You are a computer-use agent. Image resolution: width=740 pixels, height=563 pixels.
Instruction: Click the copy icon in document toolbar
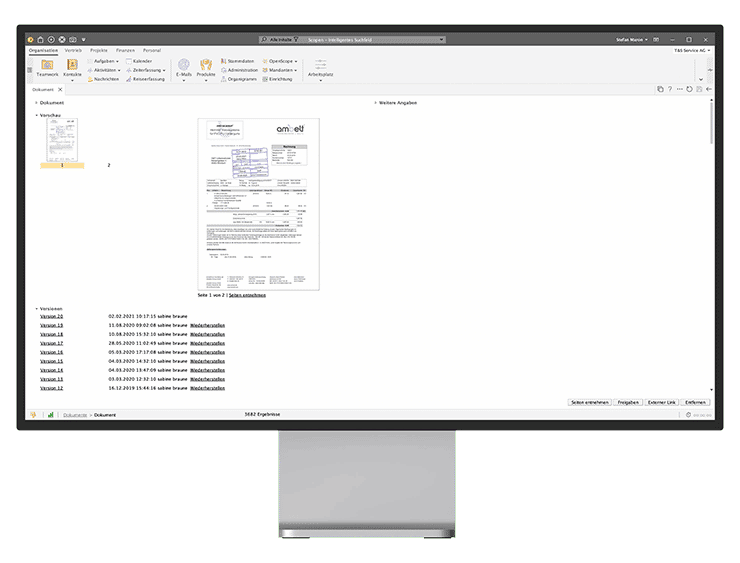click(x=660, y=89)
